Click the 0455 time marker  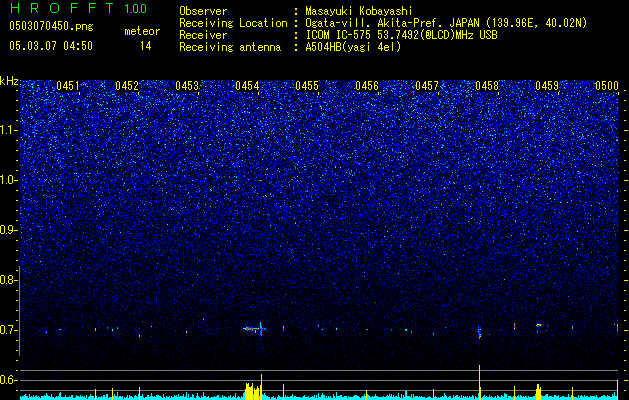(x=307, y=86)
